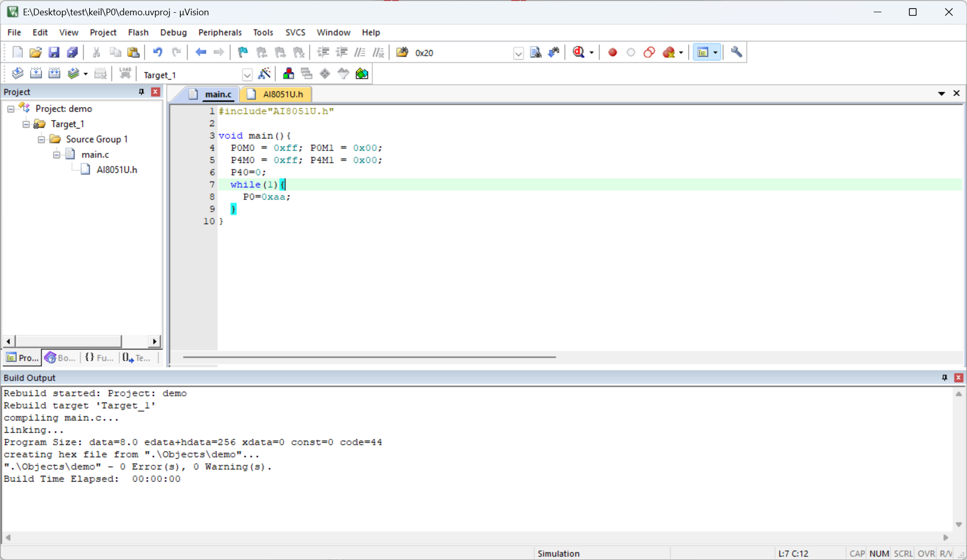Open the Peripherals menu
The height and width of the screenshot is (560, 967).
pos(220,32)
